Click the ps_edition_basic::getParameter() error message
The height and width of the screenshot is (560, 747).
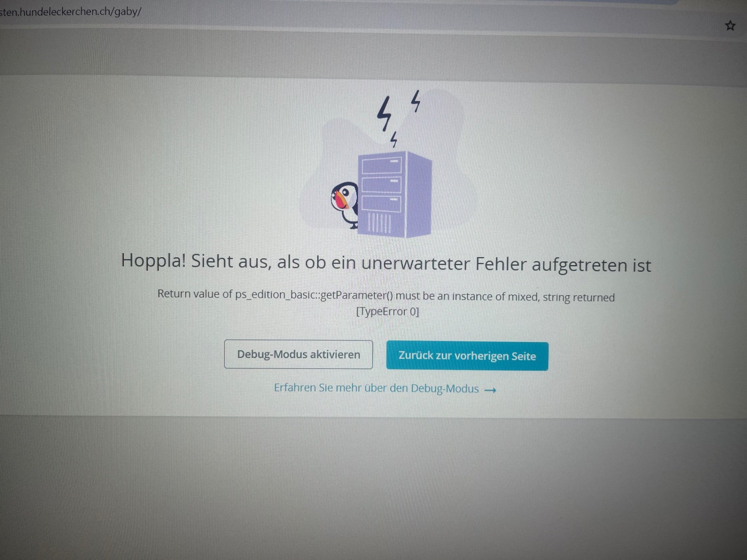click(386, 296)
